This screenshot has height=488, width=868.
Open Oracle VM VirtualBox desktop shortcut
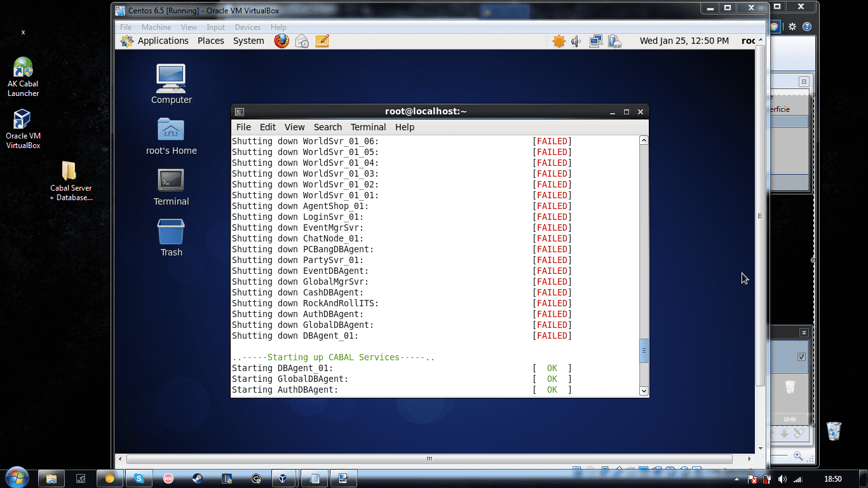pos(23,129)
